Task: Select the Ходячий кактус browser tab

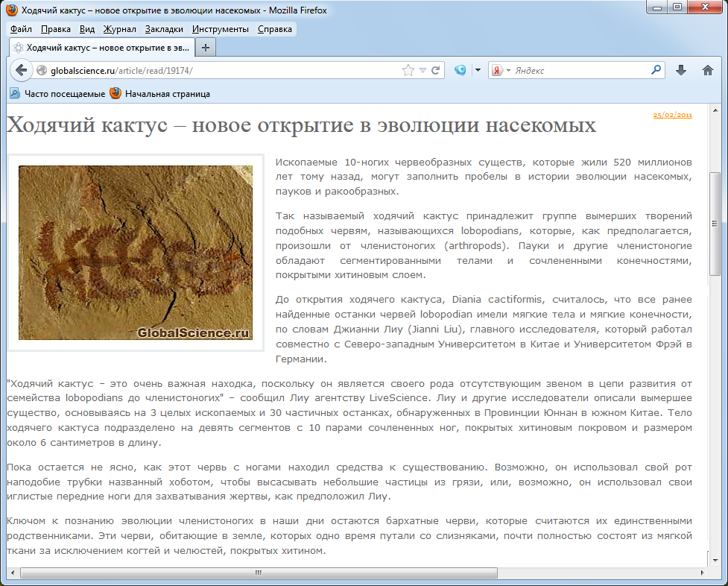Action: pyautogui.click(x=101, y=47)
